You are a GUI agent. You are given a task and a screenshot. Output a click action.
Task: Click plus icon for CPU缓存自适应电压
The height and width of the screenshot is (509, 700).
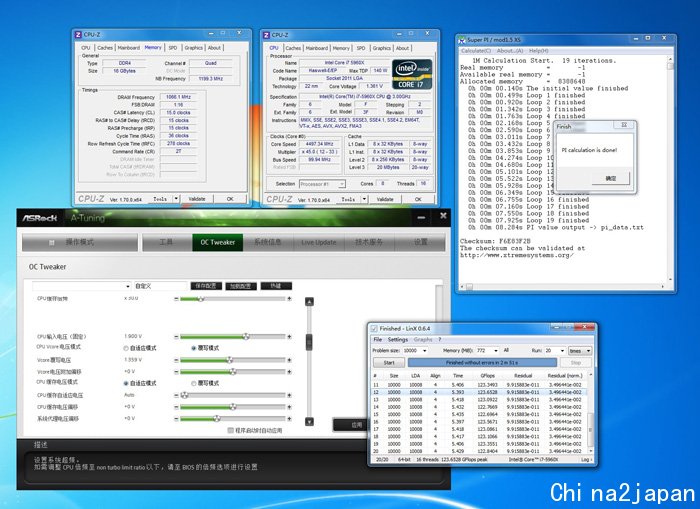(x=289, y=395)
